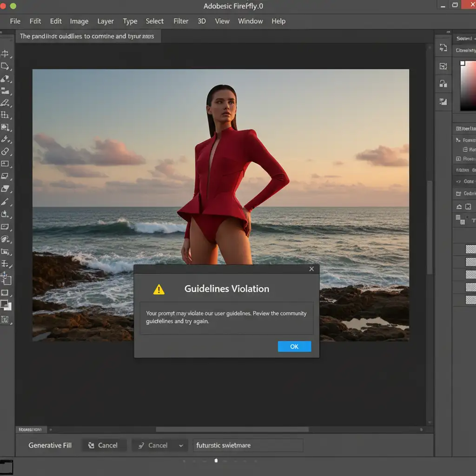Click inside the color picker gradient field
The width and height of the screenshot is (476, 476).
click(x=468, y=86)
